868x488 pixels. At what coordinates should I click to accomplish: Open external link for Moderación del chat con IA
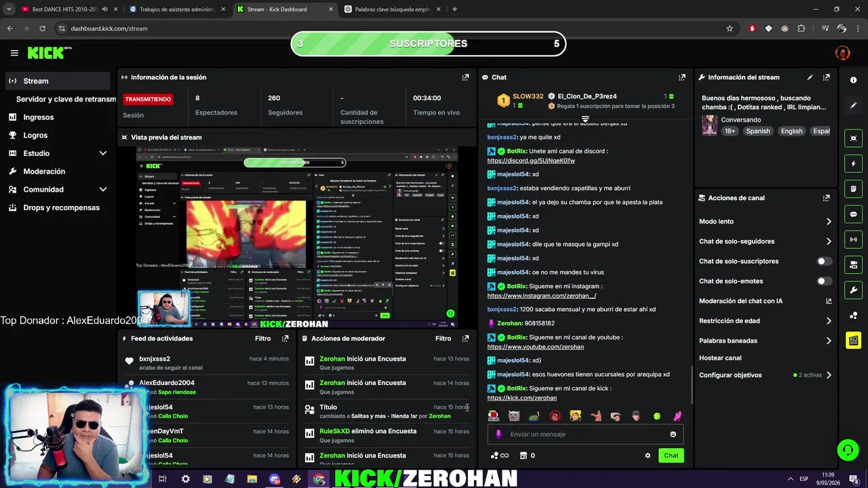[829, 301]
